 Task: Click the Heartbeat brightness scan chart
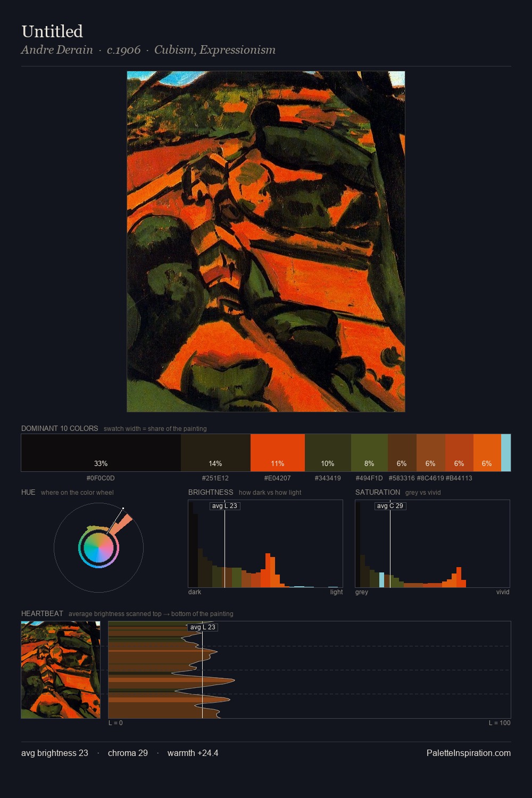tap(310, 670)
